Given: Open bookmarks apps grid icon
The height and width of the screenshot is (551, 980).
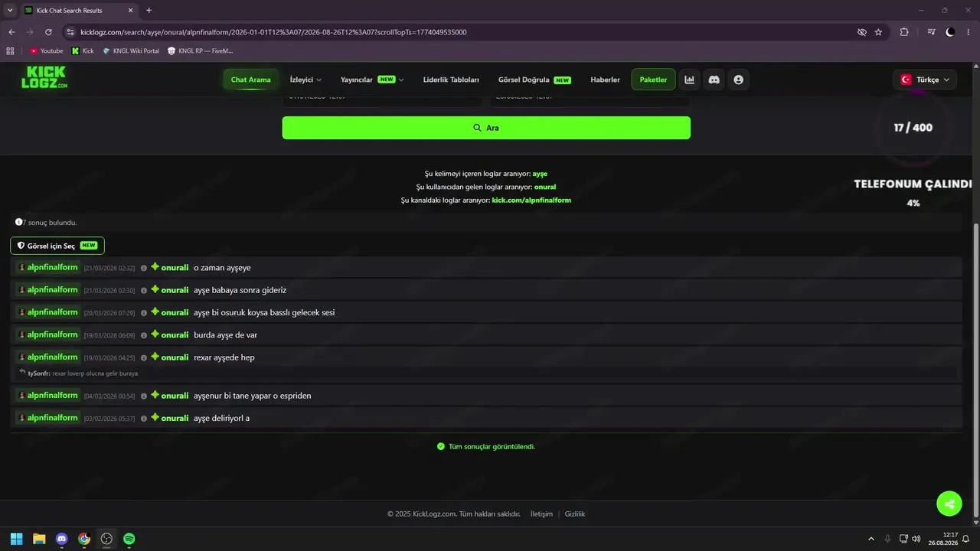Looking at the screenshot, I should tap(10, 51).
